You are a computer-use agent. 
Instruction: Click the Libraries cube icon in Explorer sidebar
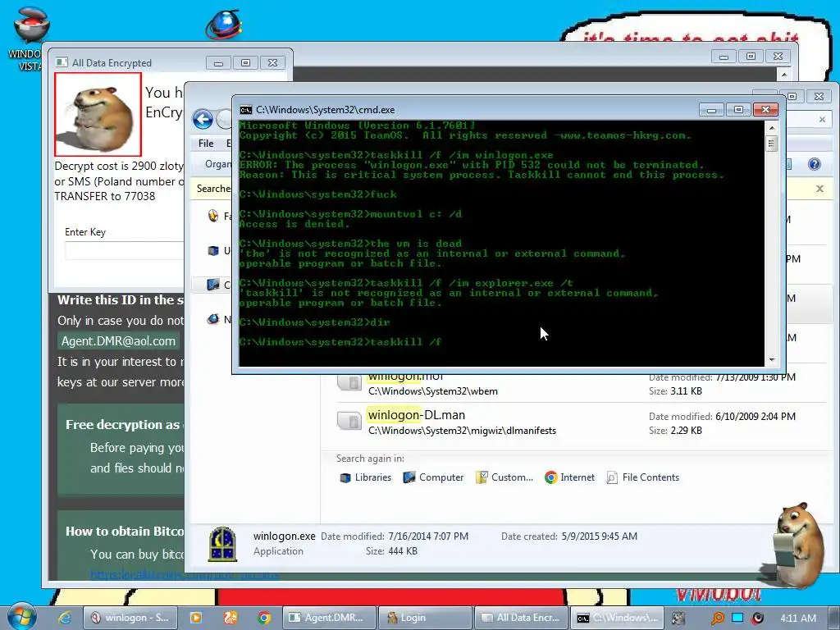(x=213, y=250)
